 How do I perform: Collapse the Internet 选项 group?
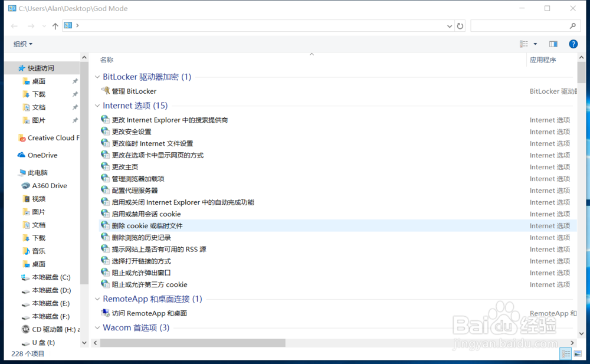97,106
